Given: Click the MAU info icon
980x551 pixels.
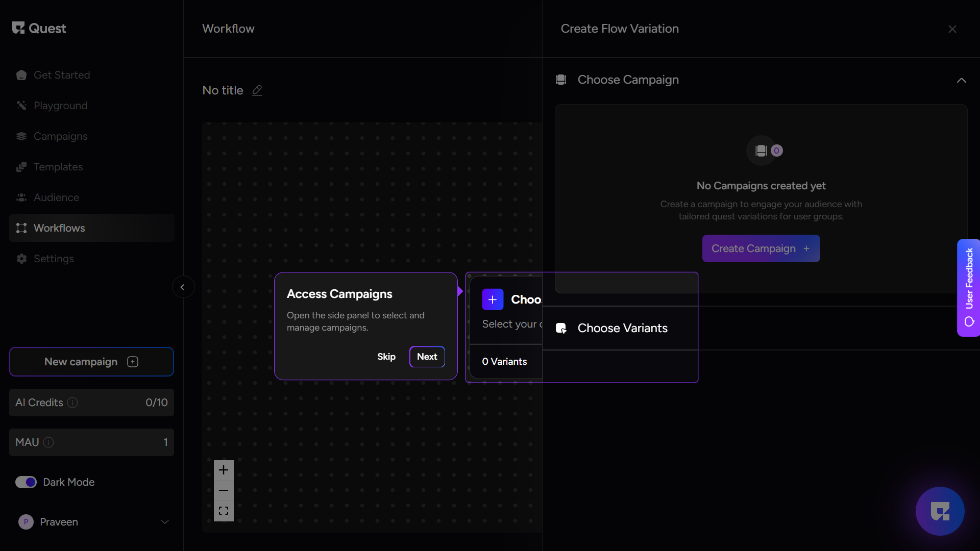Looking at the screenshot, I should click(x=48, y=442).
